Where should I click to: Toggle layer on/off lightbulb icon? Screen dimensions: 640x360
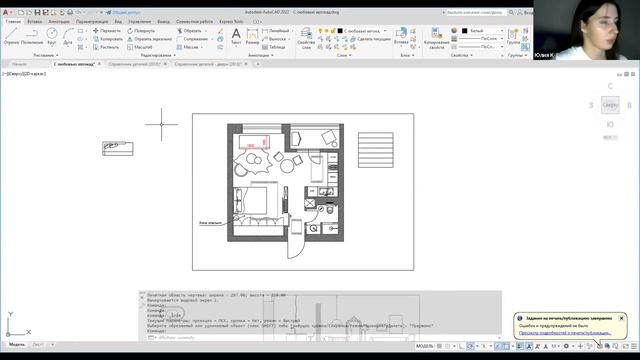click(x=320, y=31)
